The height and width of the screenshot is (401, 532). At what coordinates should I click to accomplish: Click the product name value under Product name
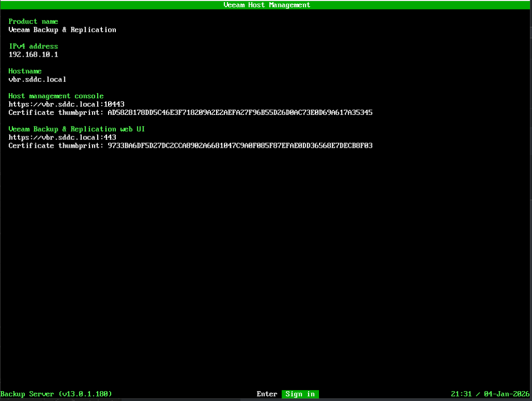(x=62, y=30)
